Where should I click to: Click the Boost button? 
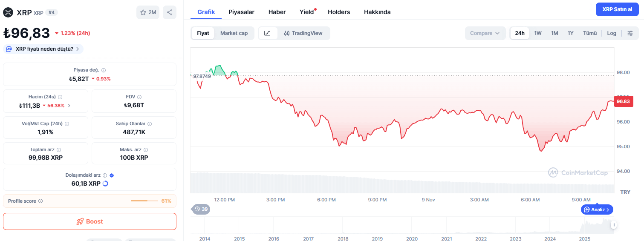(90, 221)
